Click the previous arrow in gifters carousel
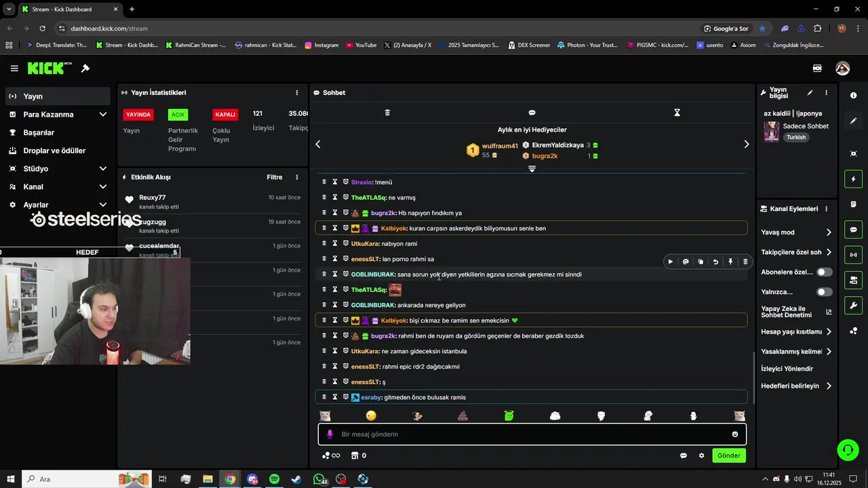The width and height of the screenshot is (868, 488). [x=317, y=144]
